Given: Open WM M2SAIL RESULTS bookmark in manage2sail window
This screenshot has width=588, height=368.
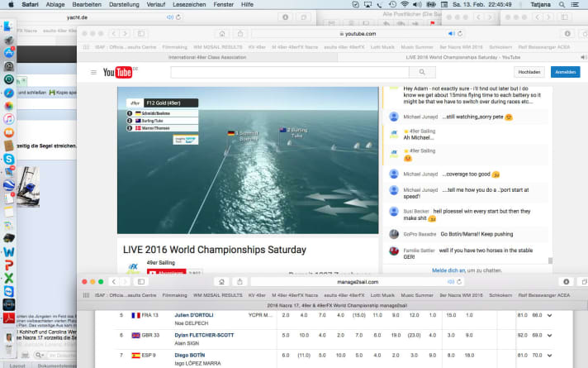Looking at the screenshot, I should coord(217,295).
